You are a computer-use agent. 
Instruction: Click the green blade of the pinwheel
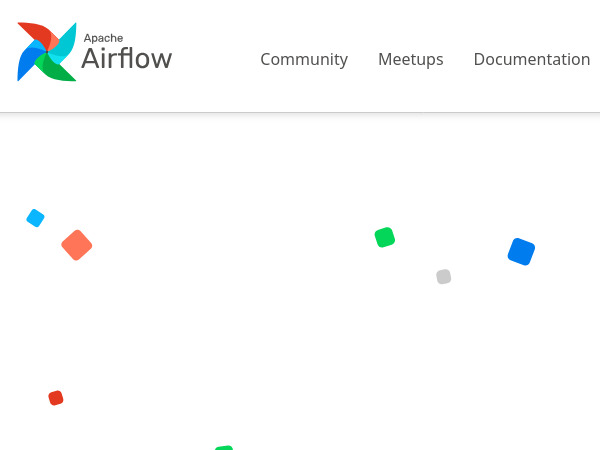59,70
